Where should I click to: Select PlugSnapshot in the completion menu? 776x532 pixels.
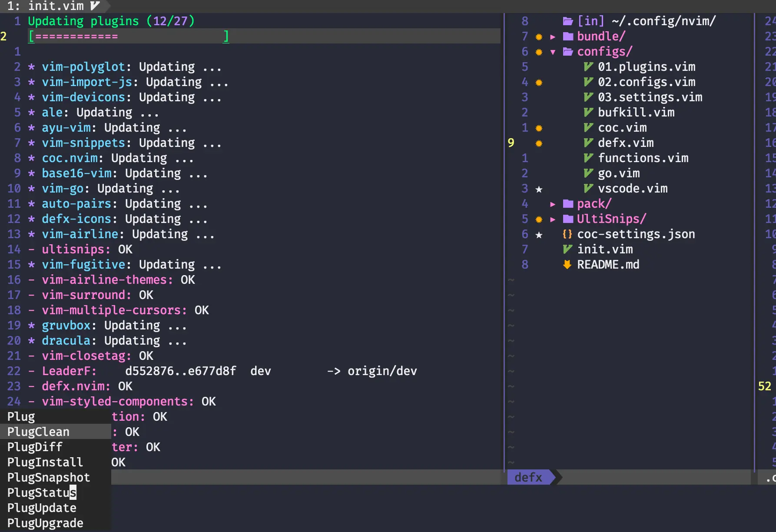coord(56,477)
